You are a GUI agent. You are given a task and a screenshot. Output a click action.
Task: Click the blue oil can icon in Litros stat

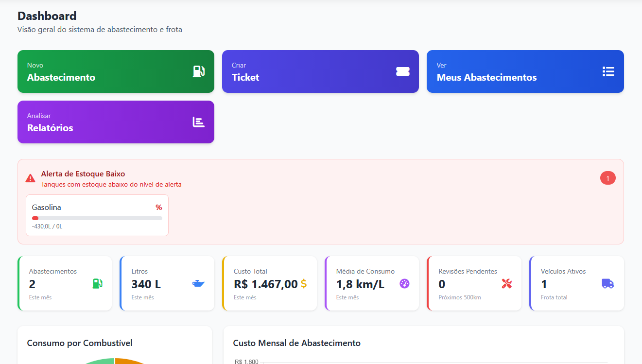pyautogui.click(x=198, y=283)
